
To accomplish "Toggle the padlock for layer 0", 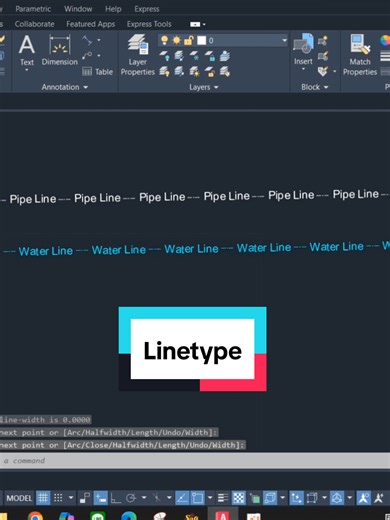I will [x=189, y=41].
